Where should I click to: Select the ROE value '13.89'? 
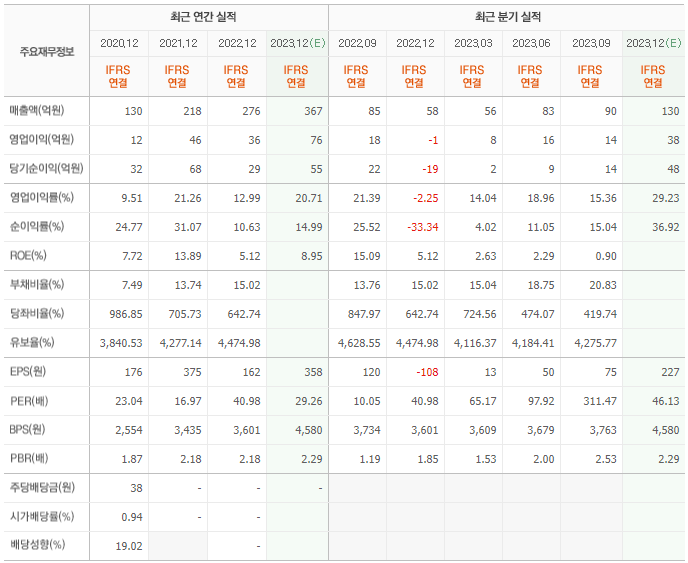pyautogui.click(x=188, y=256)
